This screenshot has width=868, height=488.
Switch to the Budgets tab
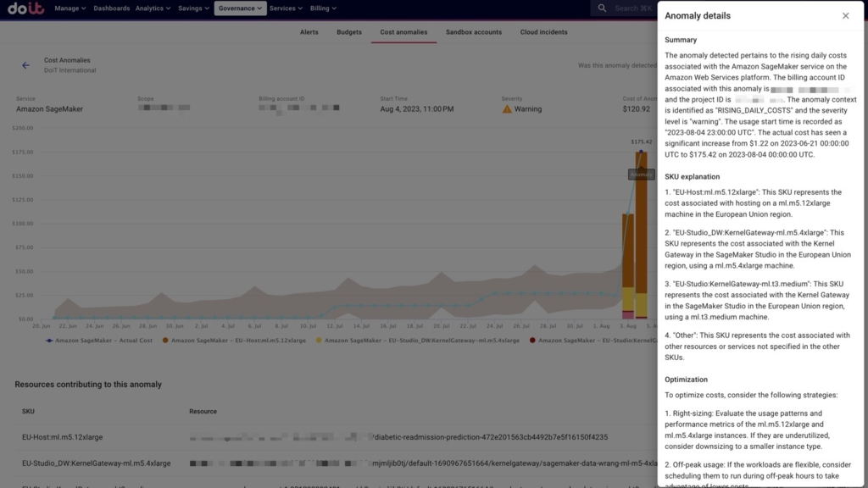pos(349,32)
